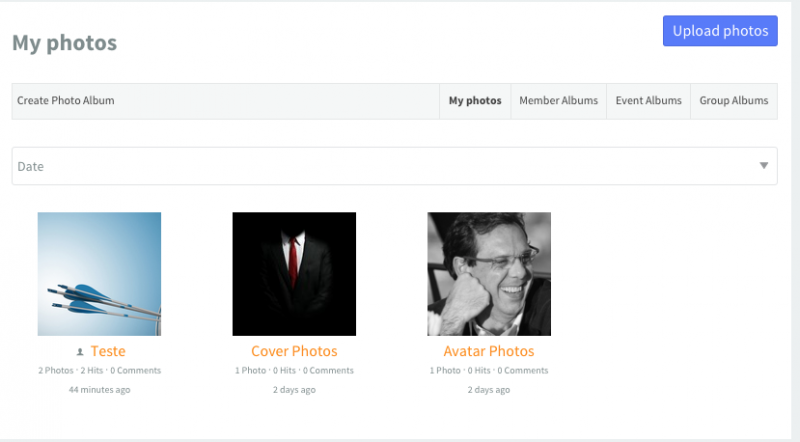800x442 pixels.
Task: Click the My photos page heading
Action: point(65,43)
